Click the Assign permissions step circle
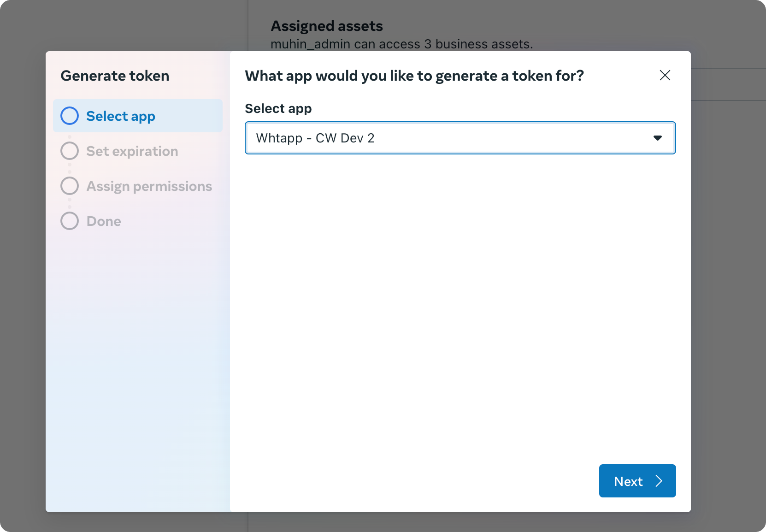Screen dimensions: 766x532 (70, 186)
